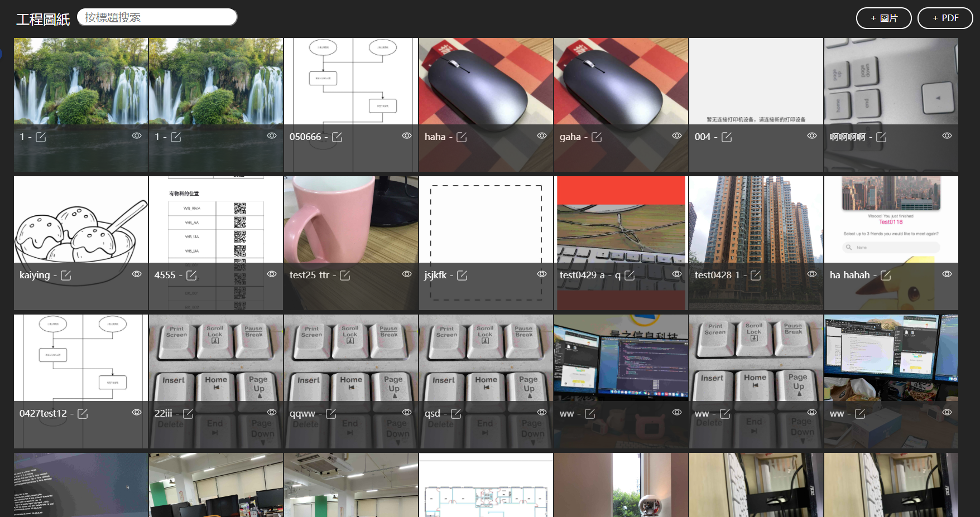Edit the kaiying drawing name

[66, 275]
